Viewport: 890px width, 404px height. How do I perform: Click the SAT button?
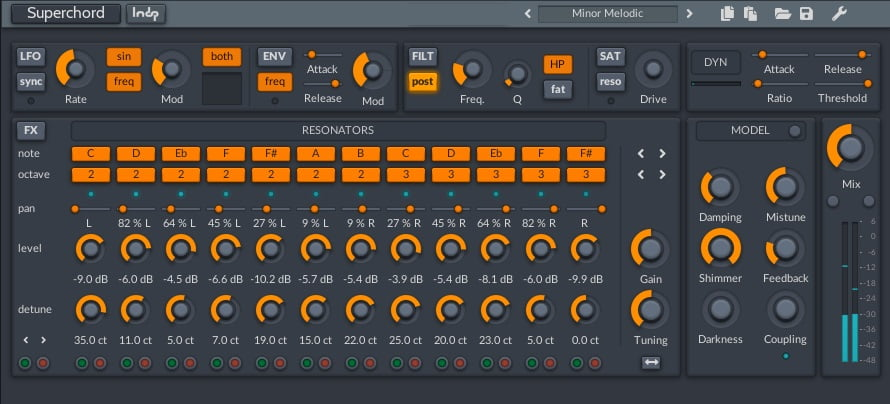(610, 56)
